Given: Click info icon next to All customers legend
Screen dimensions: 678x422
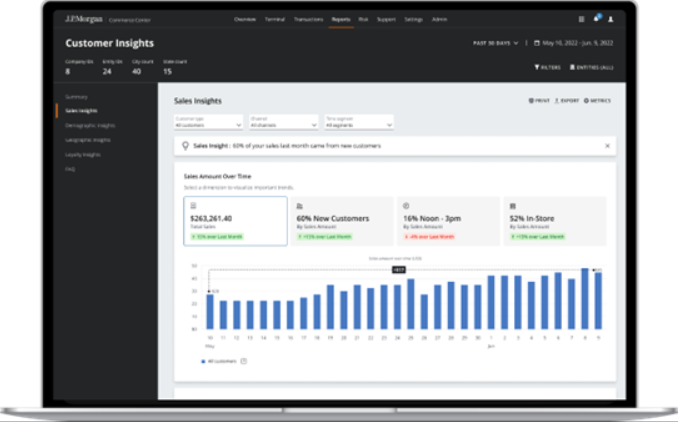Looking at the screenshot, I should pos(243,361).
